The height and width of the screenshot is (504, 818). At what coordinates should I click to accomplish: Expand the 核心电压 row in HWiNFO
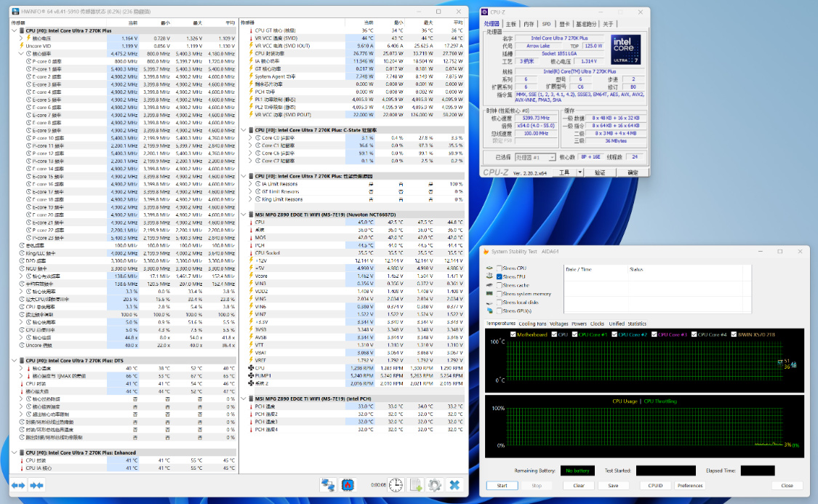click(x=21, y=38)
